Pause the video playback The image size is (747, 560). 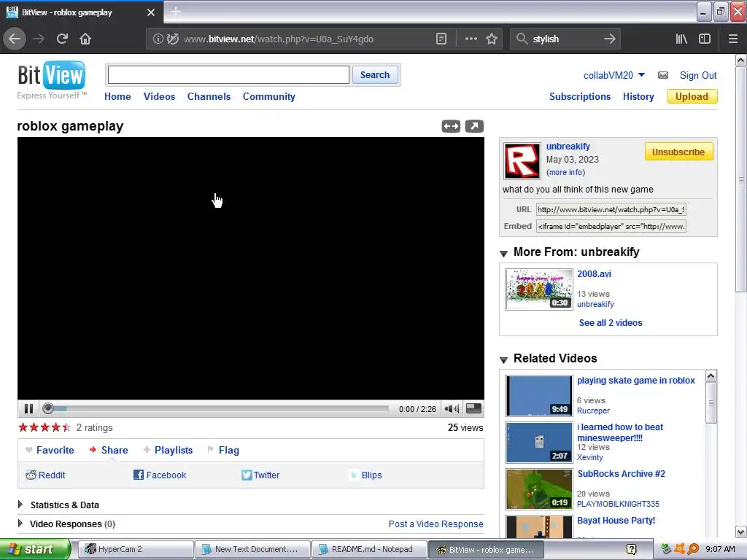(28, 408)
